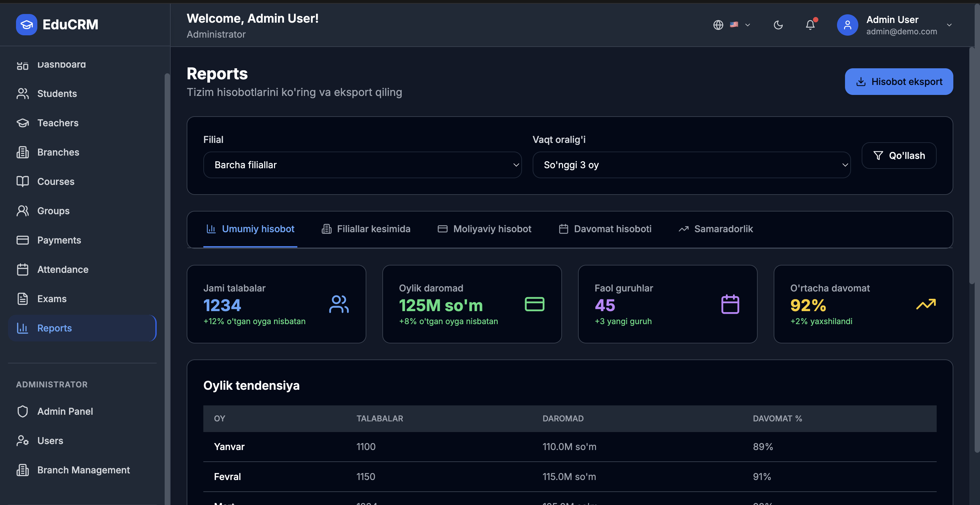Click the Admin User avatar icon
Image resolution: width=980 pixels, height=505 pixels.
point(847,25)
